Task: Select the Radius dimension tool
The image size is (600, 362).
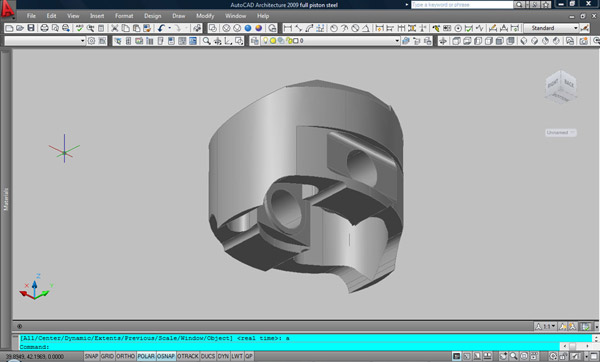Action: tap(334, 28)
